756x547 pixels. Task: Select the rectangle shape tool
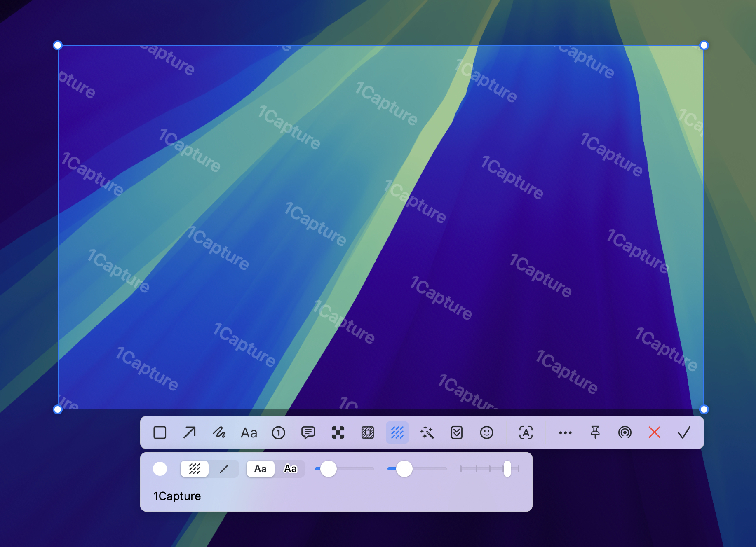coord(160,432)
